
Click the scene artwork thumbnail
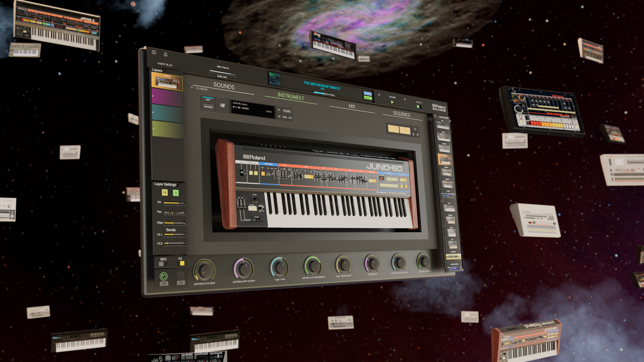[x=274, y=79]
